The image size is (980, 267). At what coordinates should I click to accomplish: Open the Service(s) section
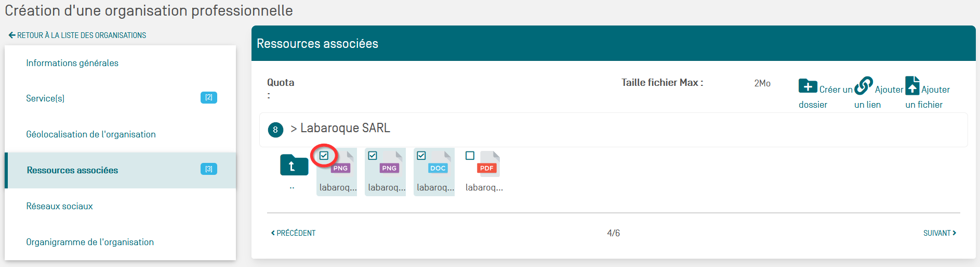tap(45, 98)
